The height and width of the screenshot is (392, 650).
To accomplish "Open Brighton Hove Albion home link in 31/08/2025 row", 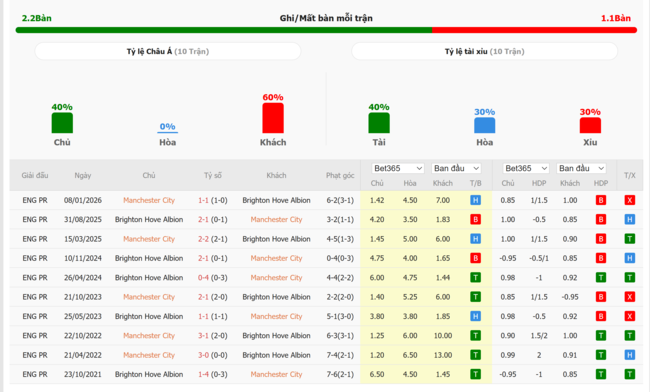I will coord(149,220).
